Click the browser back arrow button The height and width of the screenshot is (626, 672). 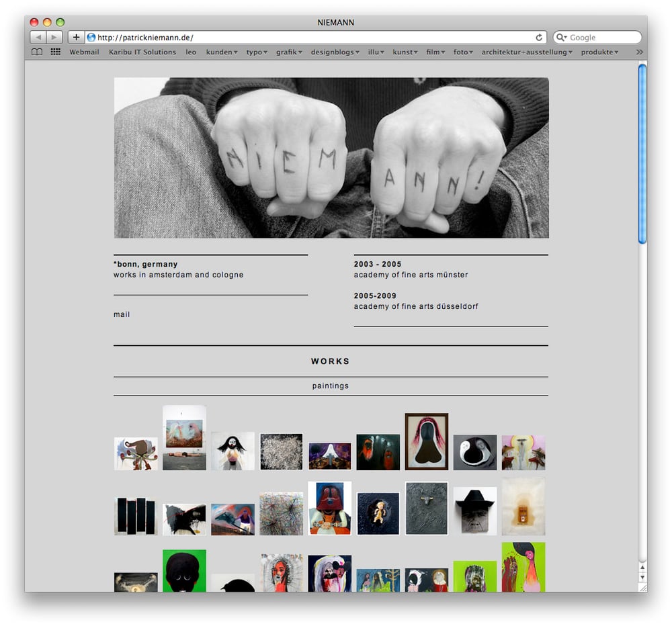click(38, 37)
